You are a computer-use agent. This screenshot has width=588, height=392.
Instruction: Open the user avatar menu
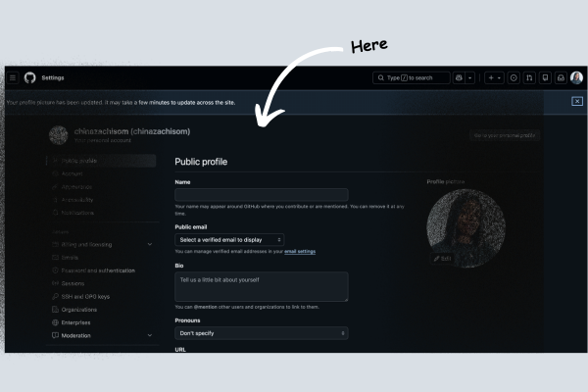coord(576,77)
